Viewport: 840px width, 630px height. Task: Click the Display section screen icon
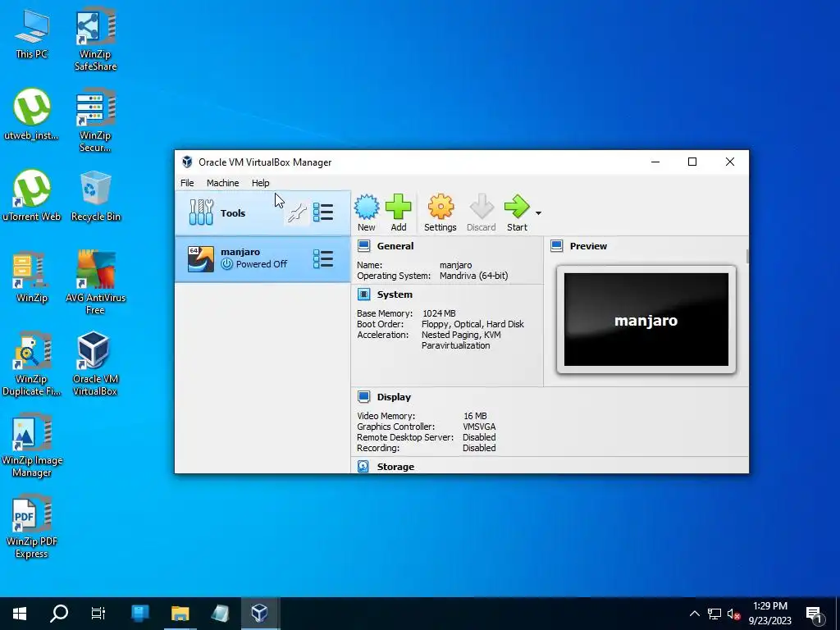point(363,397)
